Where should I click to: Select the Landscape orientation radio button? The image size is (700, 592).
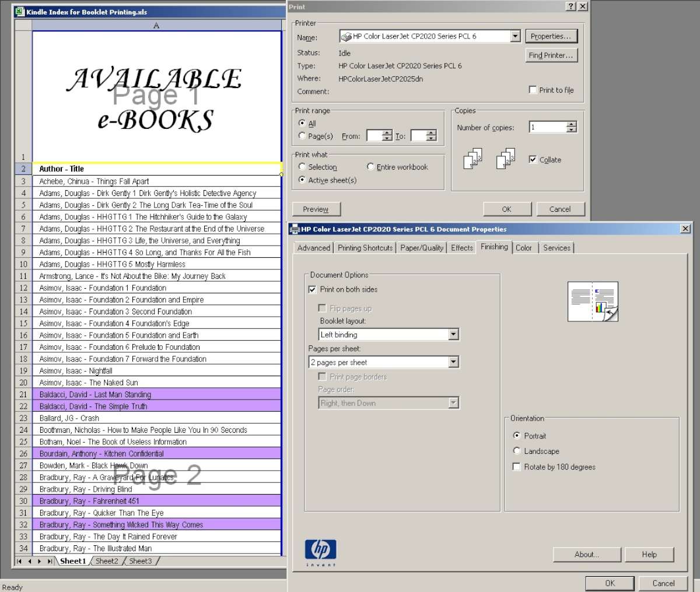point(516,451)
